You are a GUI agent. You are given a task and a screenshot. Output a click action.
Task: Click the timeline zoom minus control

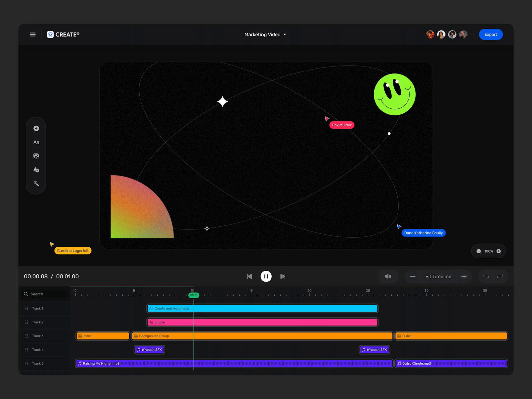click(x=413, y=276)
